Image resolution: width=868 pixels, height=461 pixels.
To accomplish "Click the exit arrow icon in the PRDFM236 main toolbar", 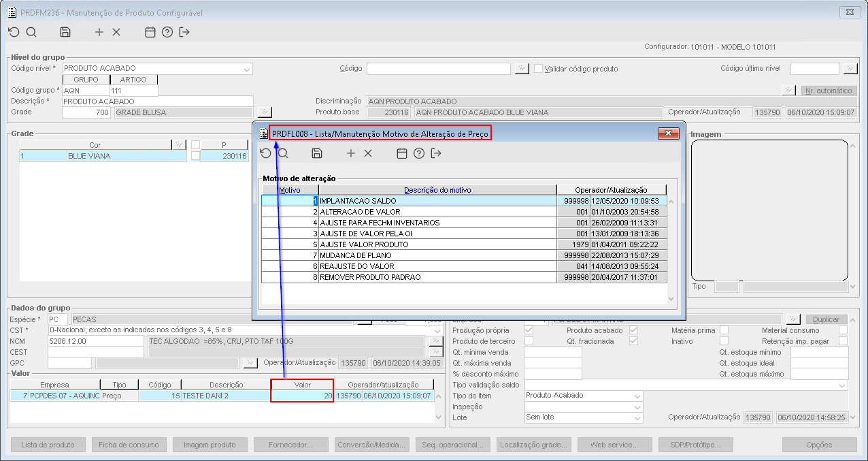I will 184,32.
